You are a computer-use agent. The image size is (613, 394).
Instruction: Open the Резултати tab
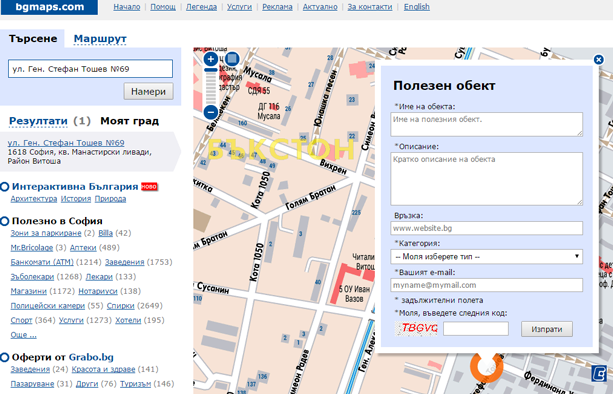point(38,121)
